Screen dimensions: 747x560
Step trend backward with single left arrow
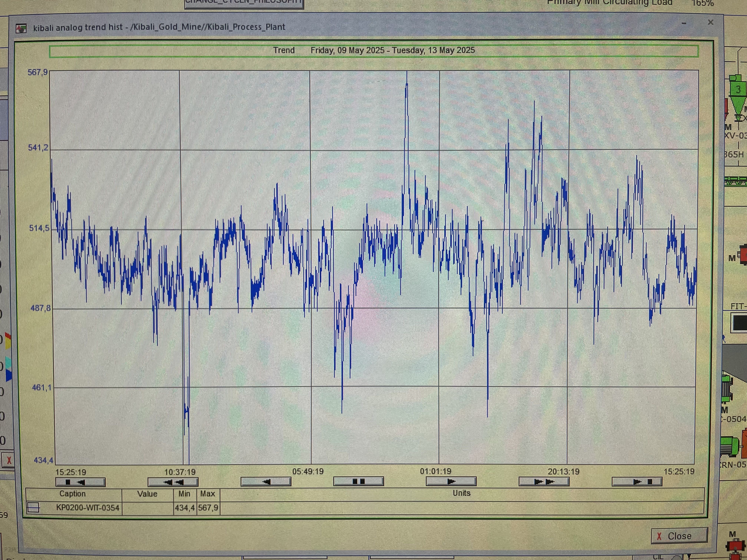(266, 482)
